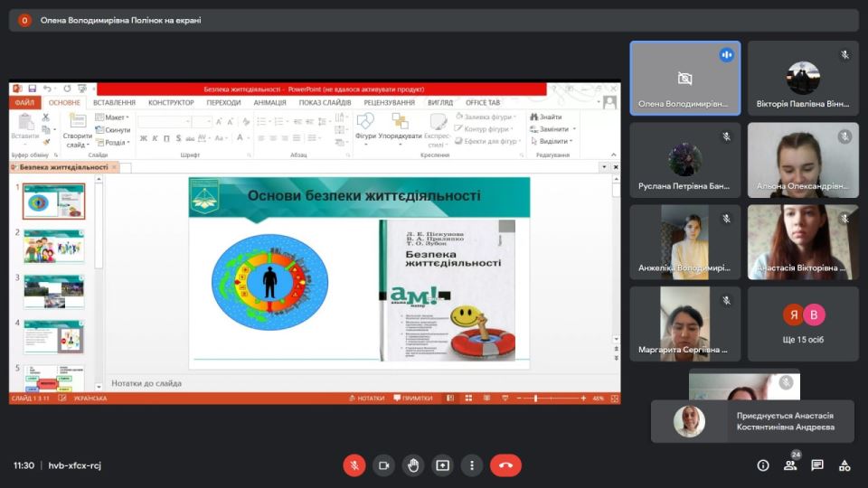Open the meeting details info icon

(763, 465)
